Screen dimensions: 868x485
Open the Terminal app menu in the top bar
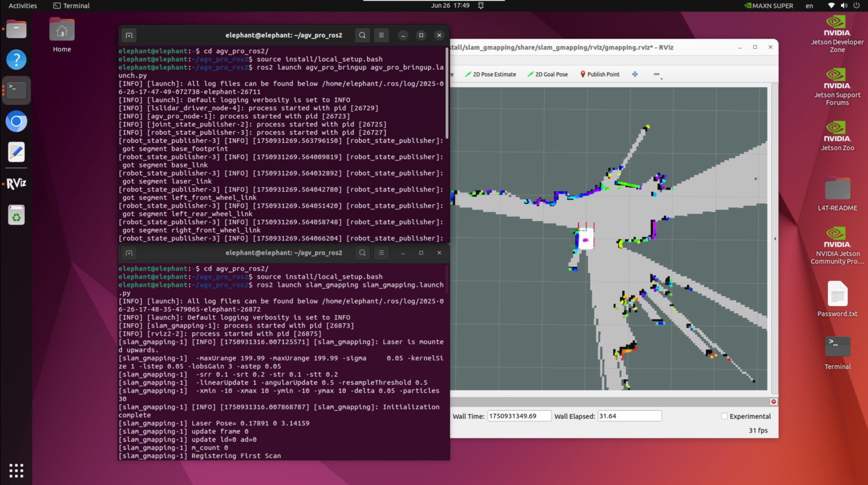72,6
